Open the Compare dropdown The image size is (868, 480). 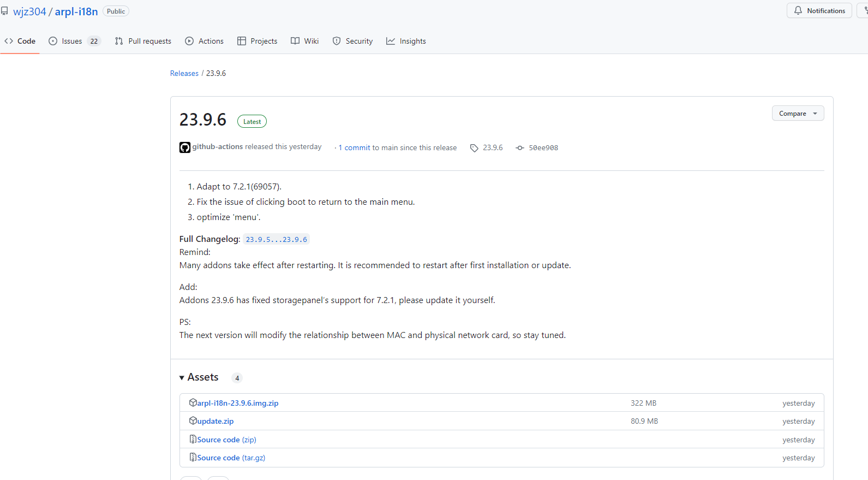798,114
